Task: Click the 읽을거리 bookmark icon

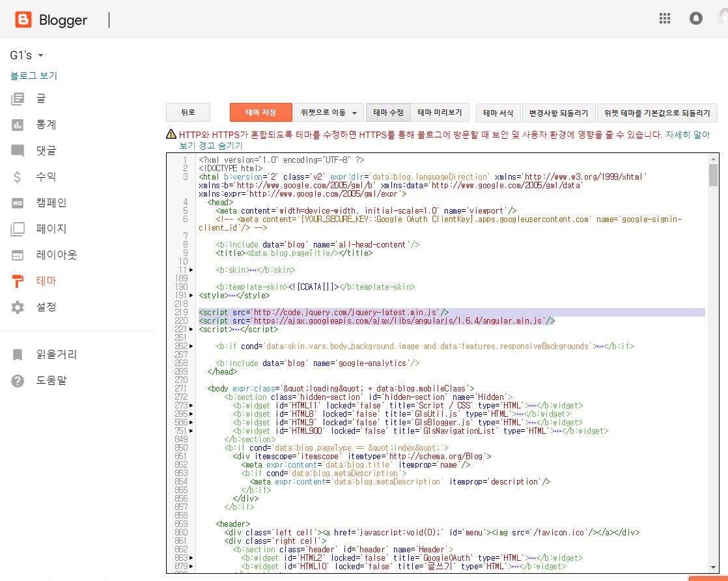Action: [x=18, y=355]
